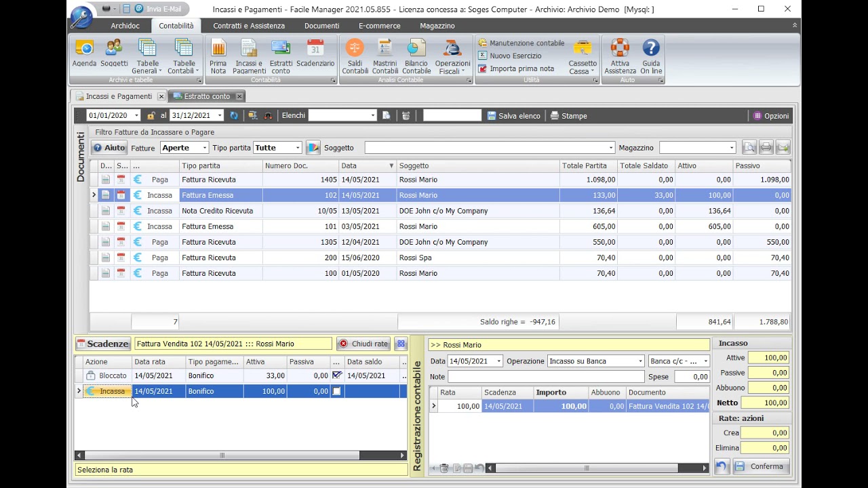Launch Attiva Assistenza lifebuoy icon
This screenshot has height=488, width=868.
click(620, 57)
